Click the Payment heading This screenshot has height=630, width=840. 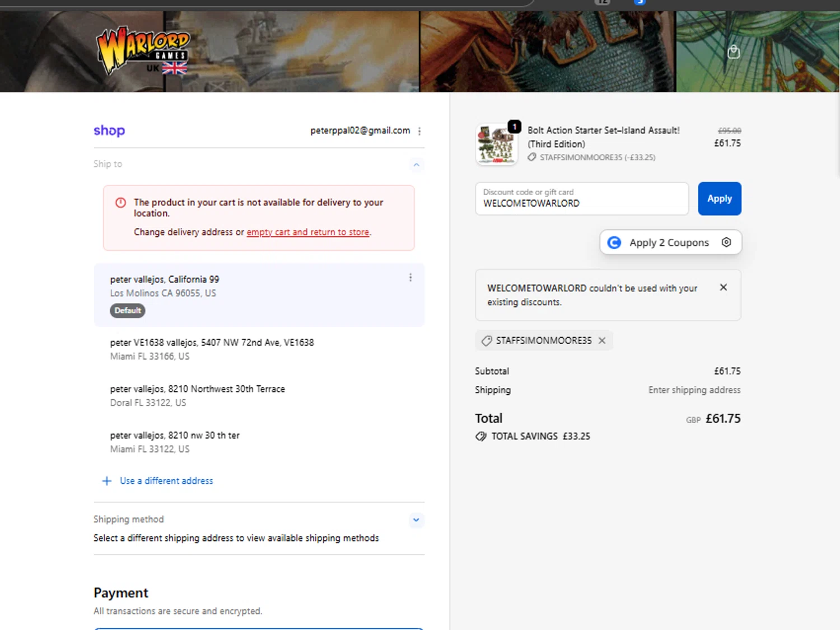pyautogui.click(x=121, y=592)
